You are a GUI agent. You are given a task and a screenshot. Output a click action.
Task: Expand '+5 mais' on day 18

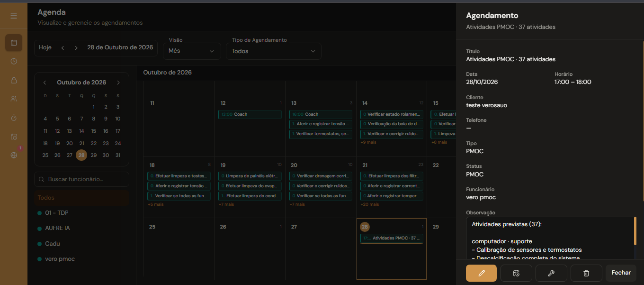155,204
